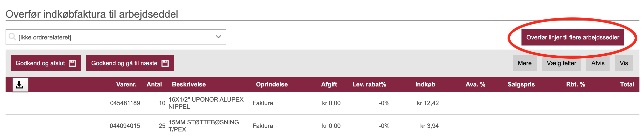Sort by Beskrivelse column header
The height and width of the screenshot is (137, 644).
189,84
